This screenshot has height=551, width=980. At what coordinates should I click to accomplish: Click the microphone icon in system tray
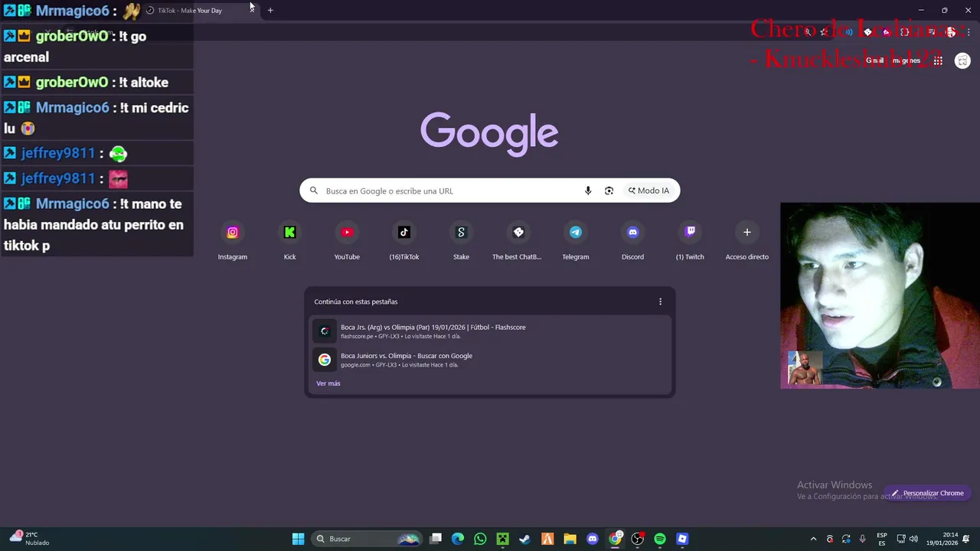(x=863, y=539)
